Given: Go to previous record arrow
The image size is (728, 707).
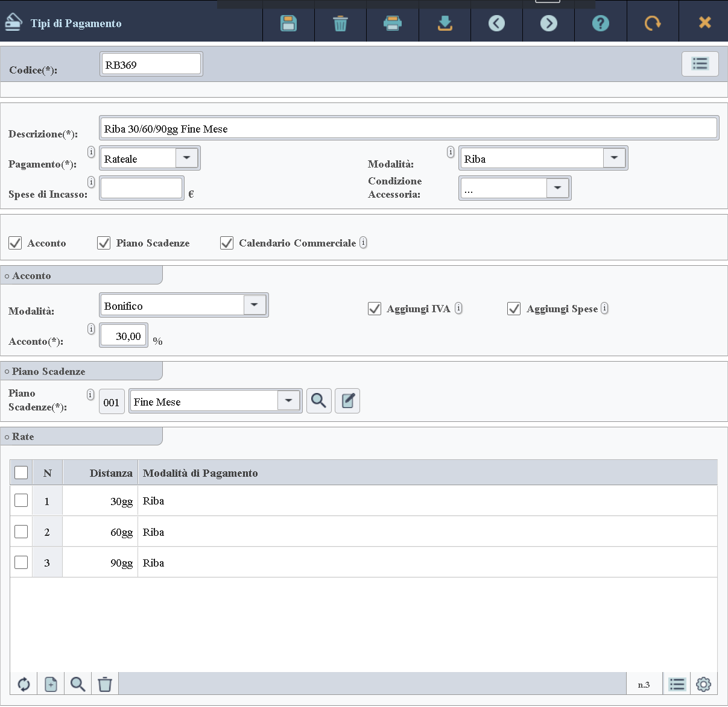Looking at the screenshot, I should (x=496, y=24).
